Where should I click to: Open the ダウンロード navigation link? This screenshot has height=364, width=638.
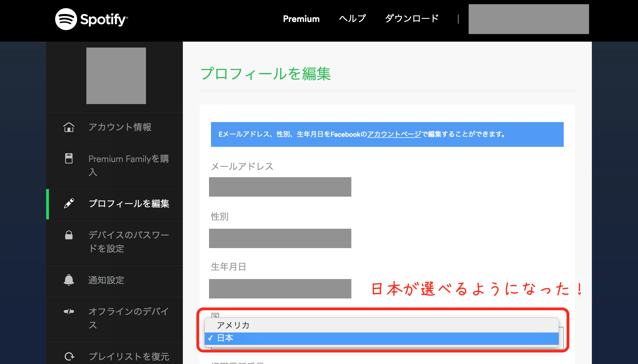tap(412, 19)
